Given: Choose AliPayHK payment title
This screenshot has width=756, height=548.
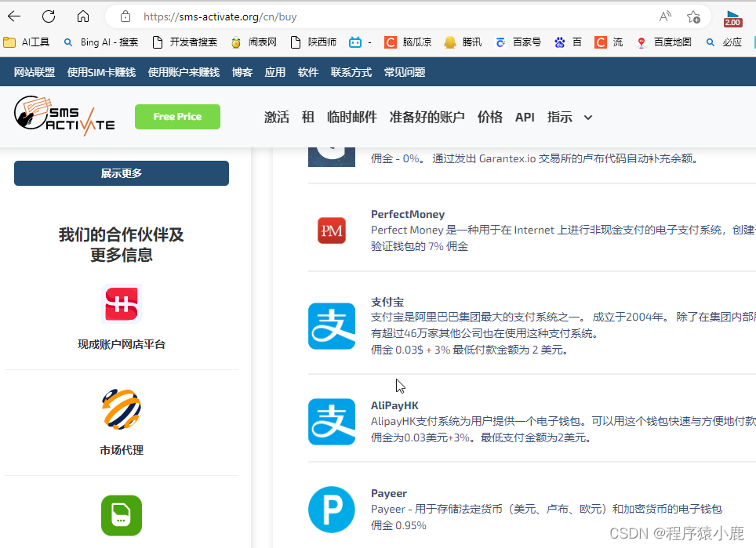Looking at the screenshot, I should pyautogui.click(x=394, y=406).
